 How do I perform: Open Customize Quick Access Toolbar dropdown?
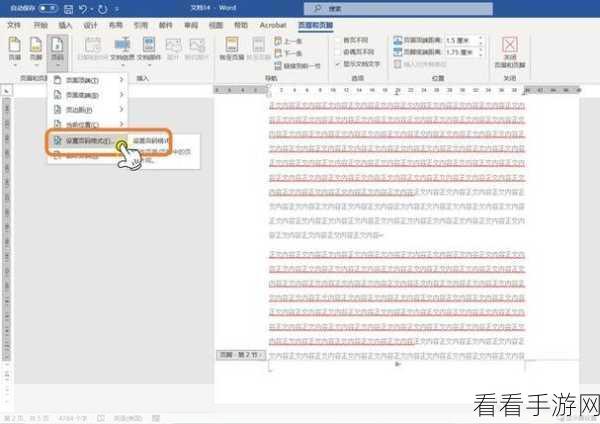pos(117,8)
